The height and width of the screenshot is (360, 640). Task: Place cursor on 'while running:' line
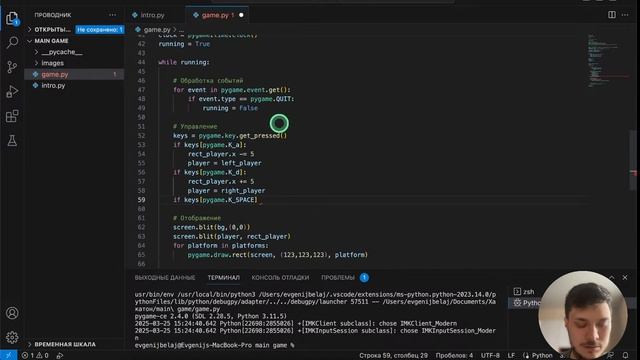184,62
